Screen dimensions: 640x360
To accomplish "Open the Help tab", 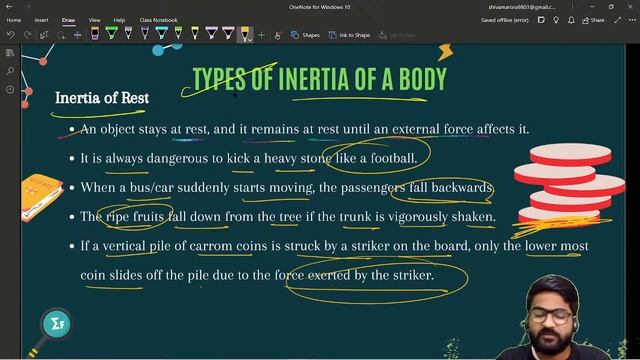I will coord(119,20).
